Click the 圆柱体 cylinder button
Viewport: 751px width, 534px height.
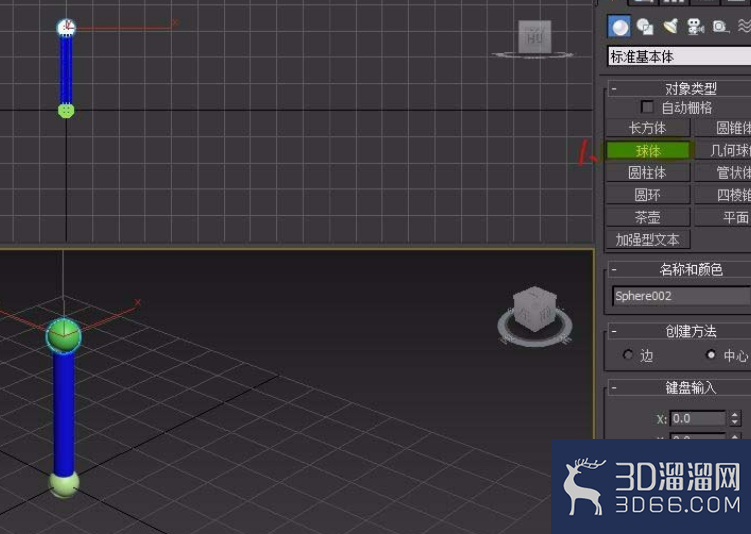[x=648, y=172]
